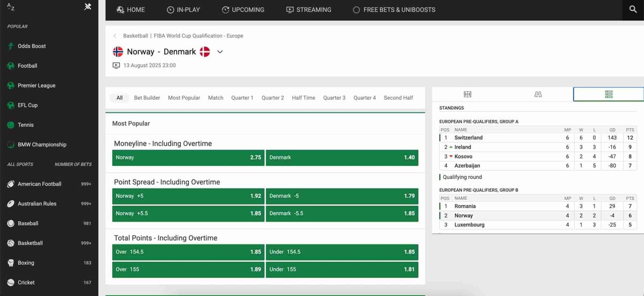The height and width of the screenshot is (296, 644).
Task: Pick Denmark -5.5 spread at 1.85
Action: [x=342, y=213]
